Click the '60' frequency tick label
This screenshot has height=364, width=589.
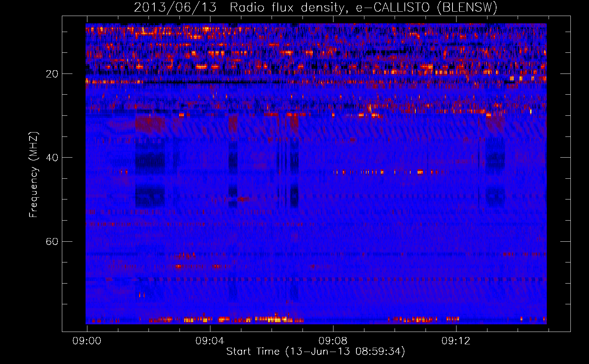[x=52, y=241]
